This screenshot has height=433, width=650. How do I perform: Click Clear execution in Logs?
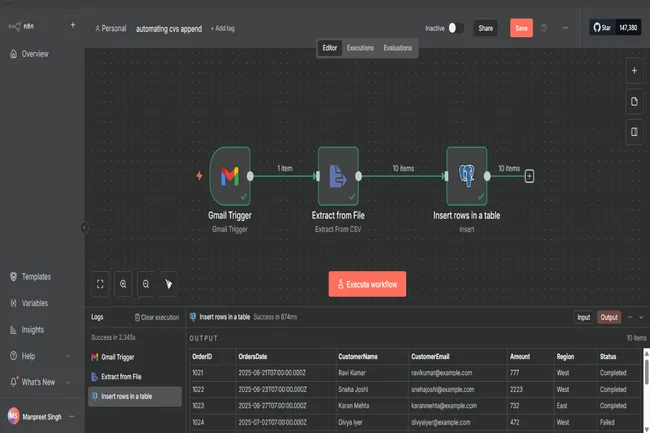coord(157,317)
